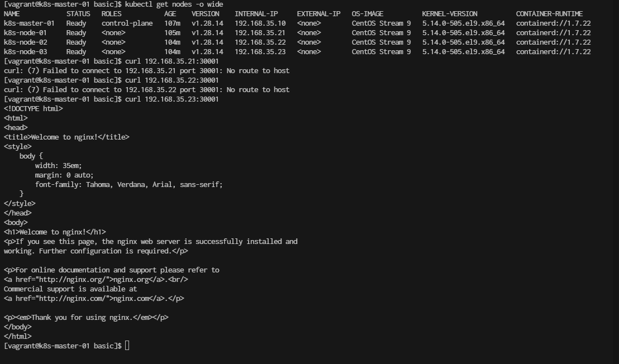
Task: Click the OS-IMAGE column header
Action: (x=368, y=14)
